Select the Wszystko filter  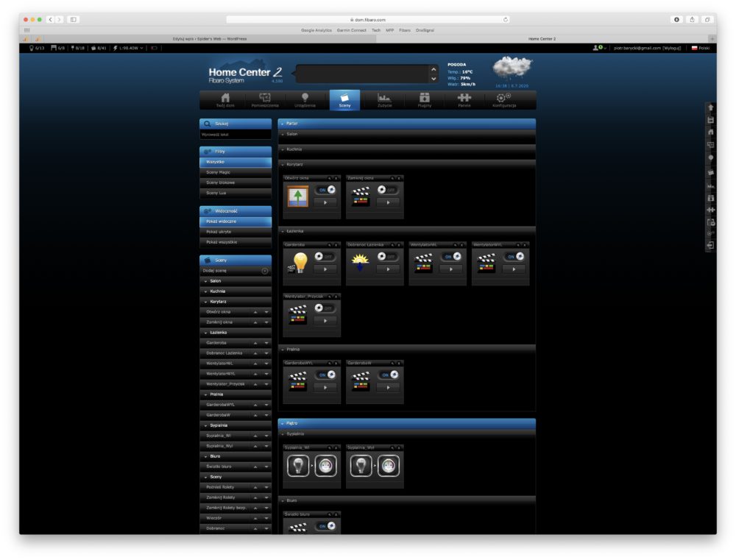tap(236, 162)
